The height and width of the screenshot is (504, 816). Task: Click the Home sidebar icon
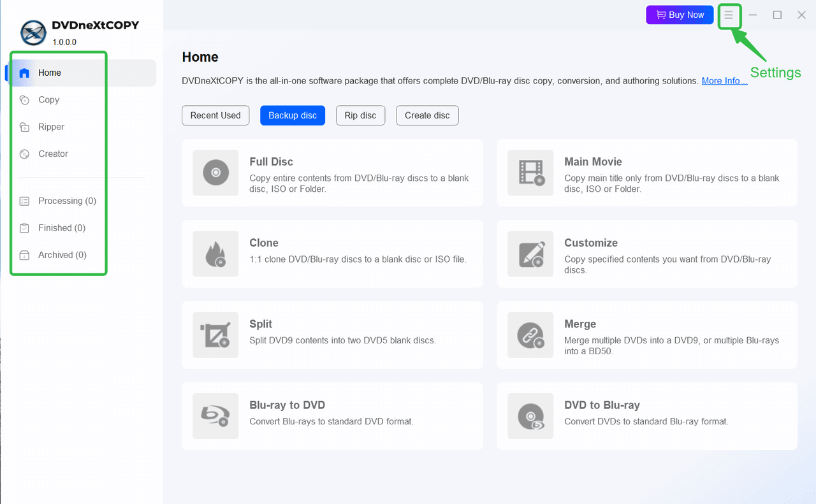(24, 73)
